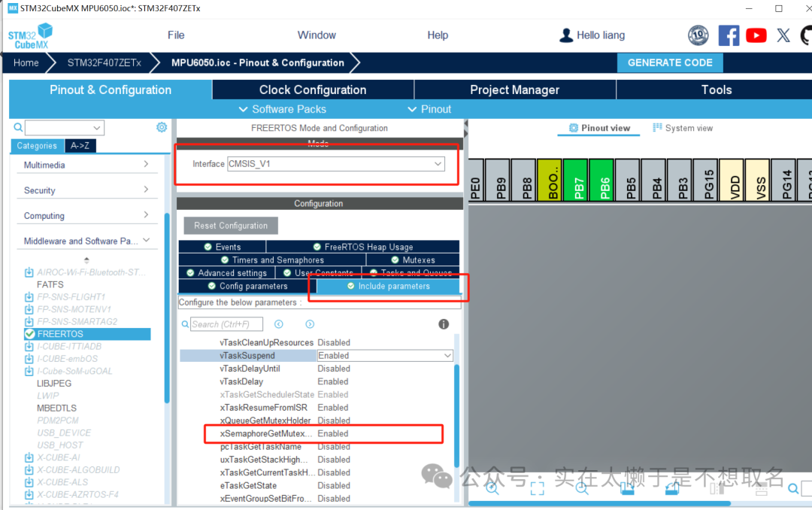Expand the Security category
The width and height of the screenshot is (812, 510).
point(146,189)
